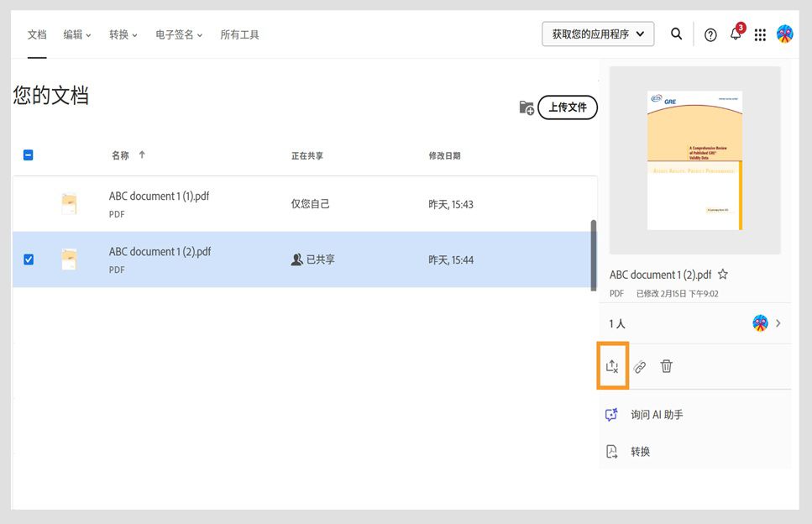
Task: Click the notification bell icon
Action: (x=735, y=34)
